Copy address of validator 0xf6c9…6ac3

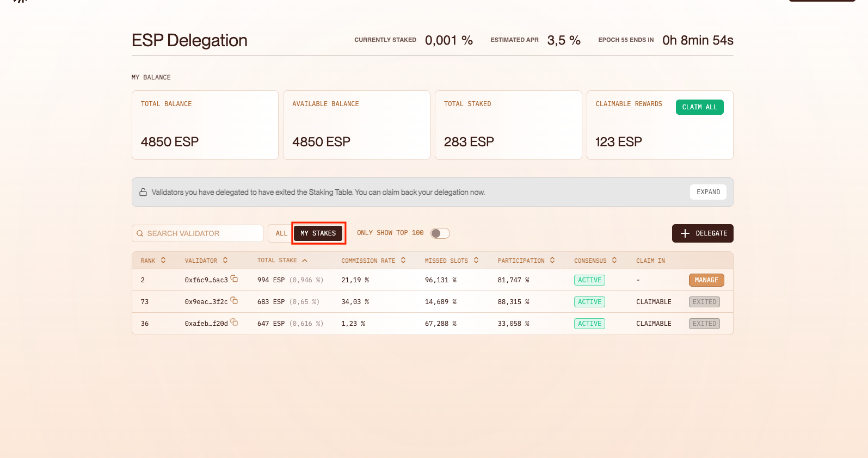tap(234, 278)
